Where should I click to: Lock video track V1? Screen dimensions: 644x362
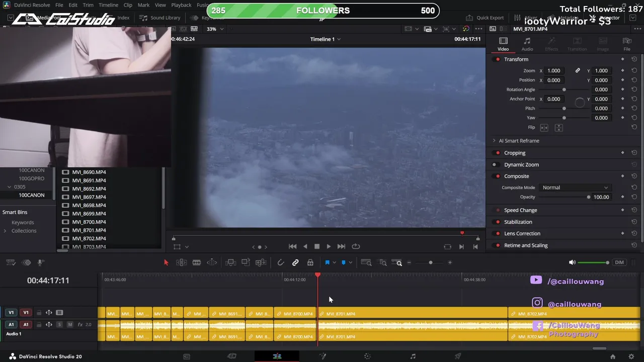[x=39, y=313]
